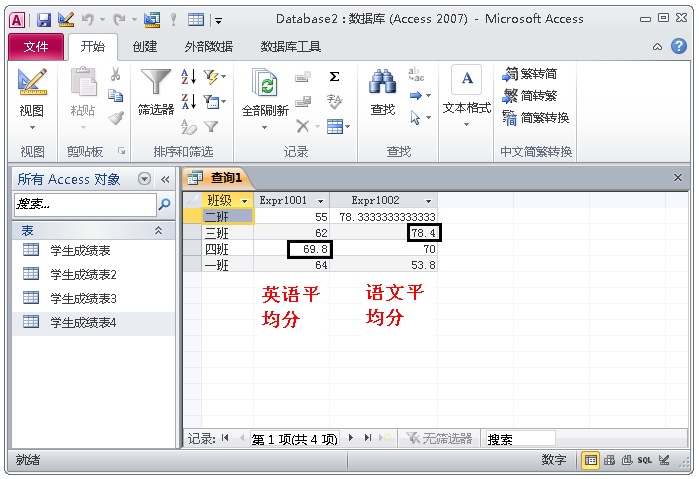Switch to the 创建 ribbon tab
The image size is (699, 479).
pos(145,46)
